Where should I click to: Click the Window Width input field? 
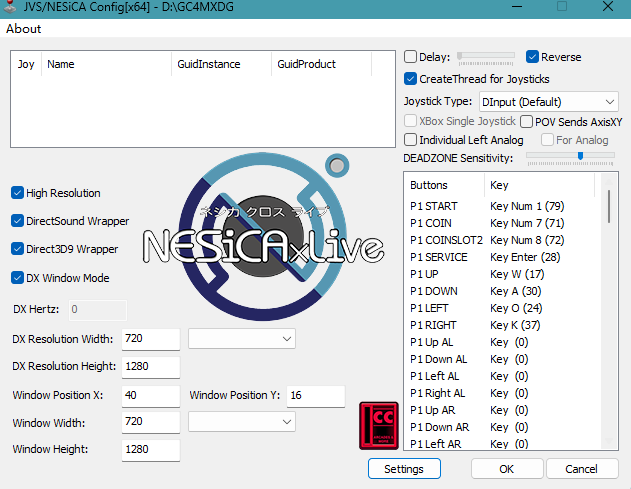click(151, 422)
